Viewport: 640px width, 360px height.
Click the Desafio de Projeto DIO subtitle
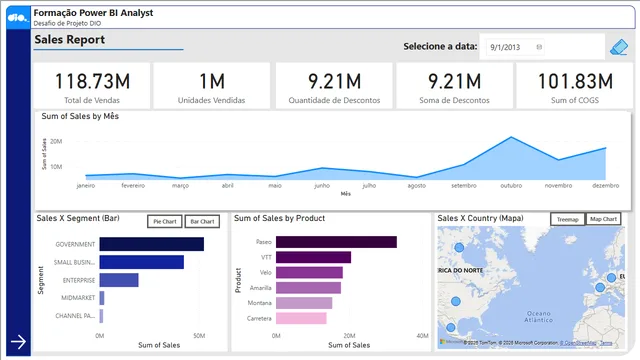pos(67,23)
